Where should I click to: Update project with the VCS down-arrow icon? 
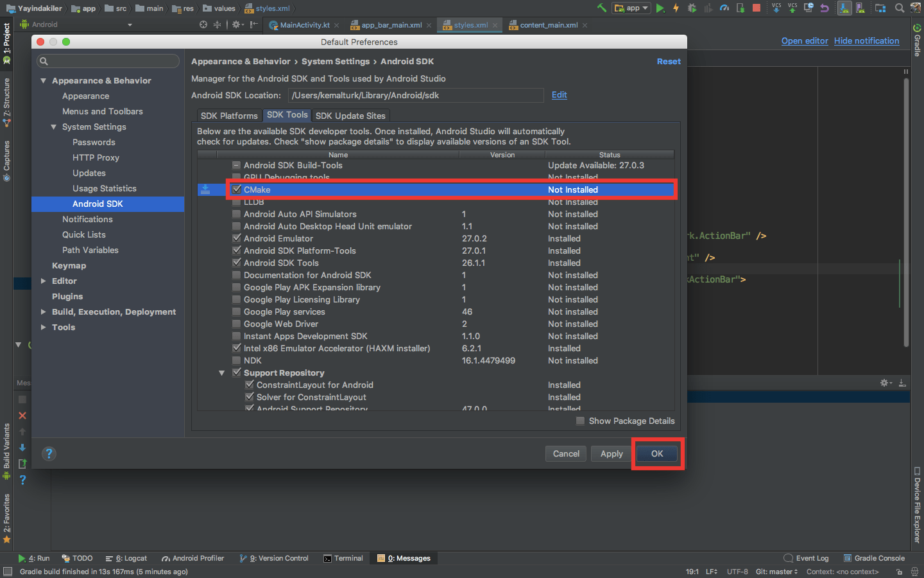point(776,8)
